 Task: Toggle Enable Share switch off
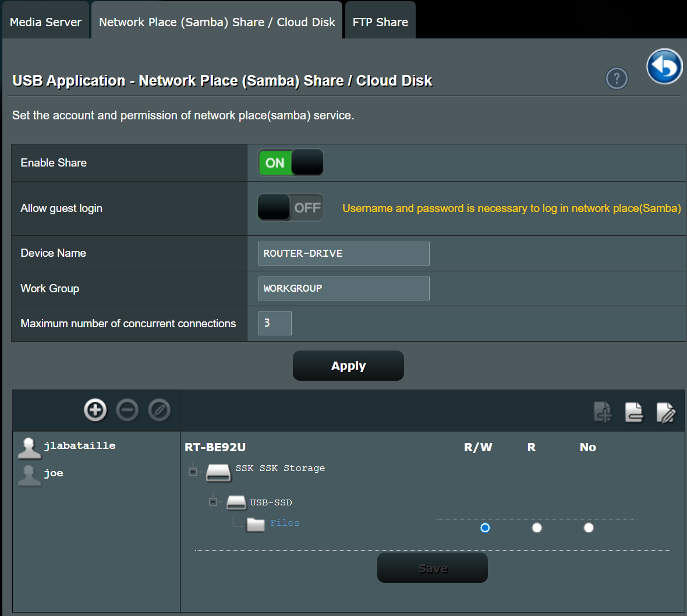tap(291, 162)
